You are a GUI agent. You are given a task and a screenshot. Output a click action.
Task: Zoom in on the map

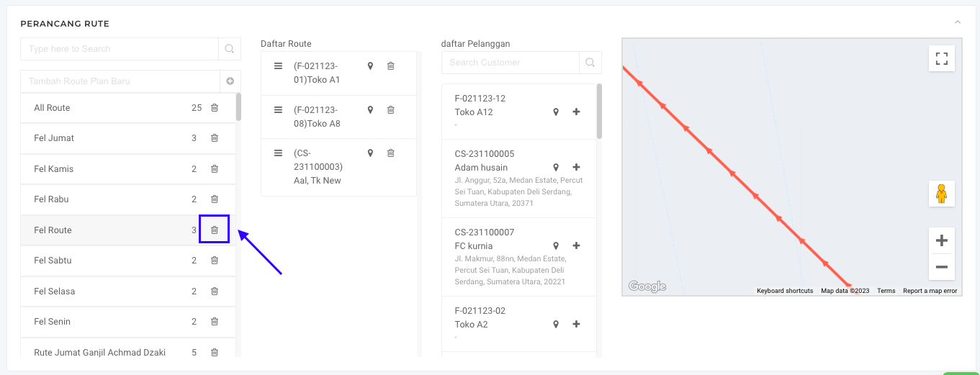click(x=941, y=240)
